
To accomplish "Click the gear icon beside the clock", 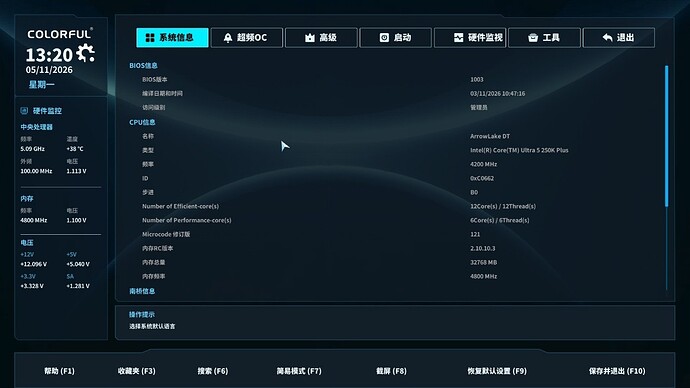I will point(85,53).
